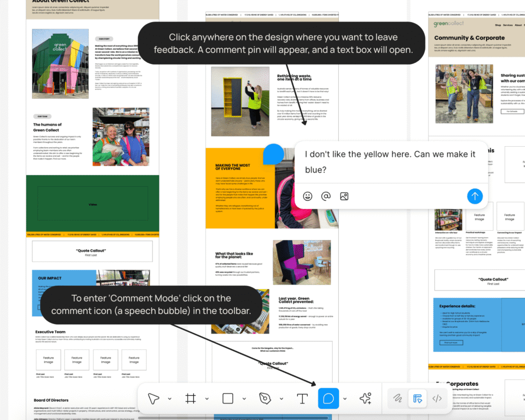Open the shape tools dropdown chevron
The image size is (525, 420).
tap(244, 398)
